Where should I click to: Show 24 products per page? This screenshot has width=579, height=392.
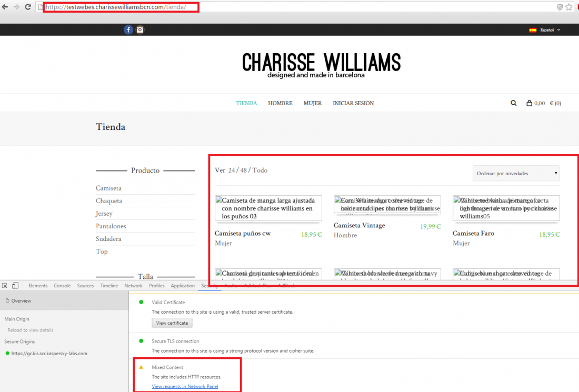pyautogui.click(x=232, y=170)
